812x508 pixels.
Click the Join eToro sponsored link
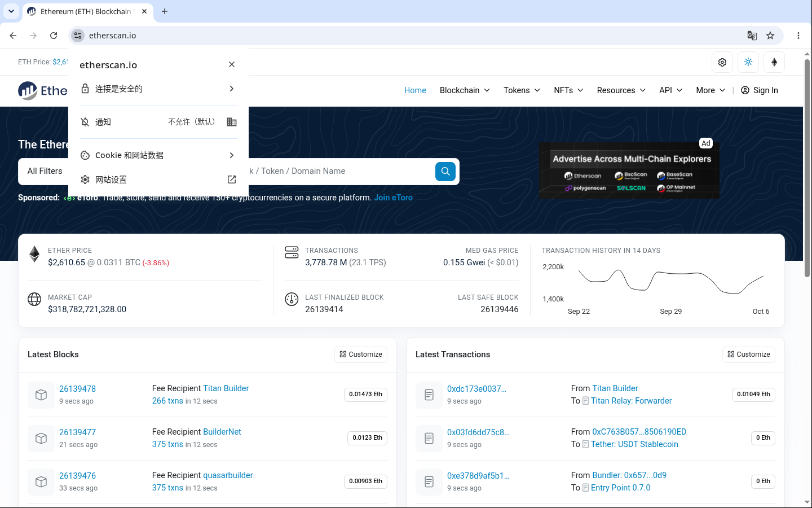pos(393,198)
